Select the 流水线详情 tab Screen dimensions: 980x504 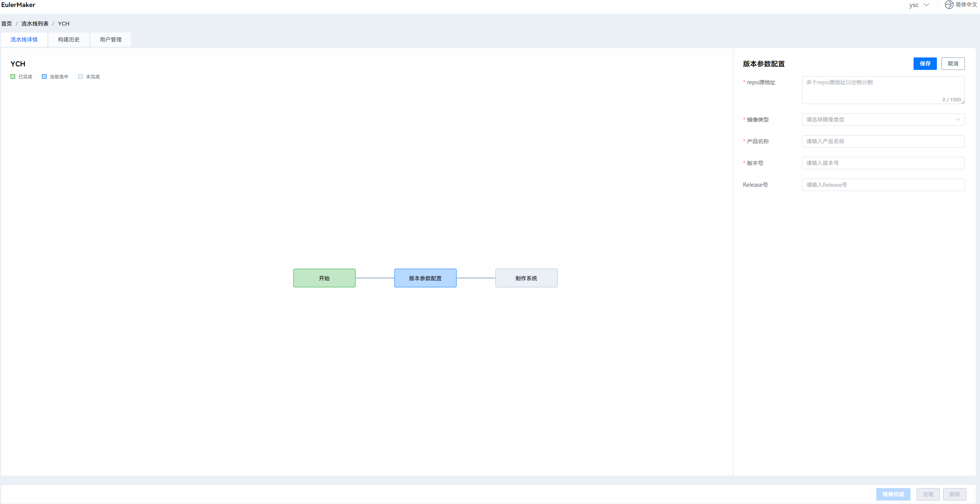24,40
